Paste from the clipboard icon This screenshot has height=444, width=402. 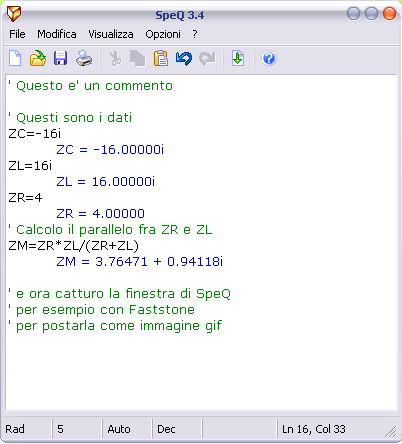[x=161, y=58]
